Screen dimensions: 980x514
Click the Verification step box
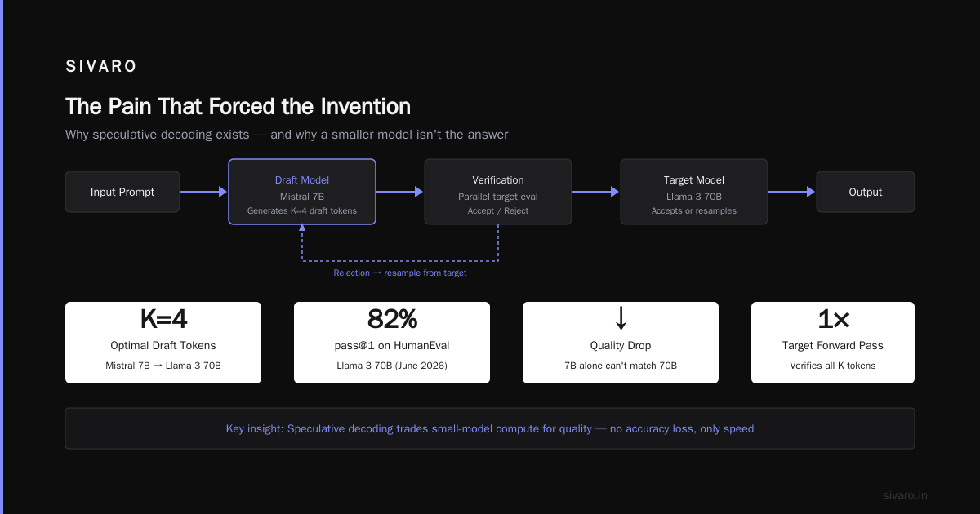click(x=498, y=192)
